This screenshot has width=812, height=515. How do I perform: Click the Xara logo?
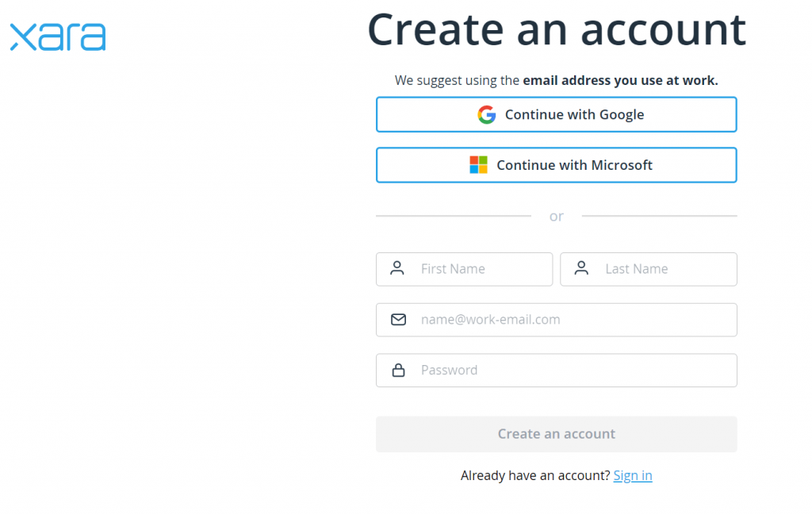(x=56, y=36)
